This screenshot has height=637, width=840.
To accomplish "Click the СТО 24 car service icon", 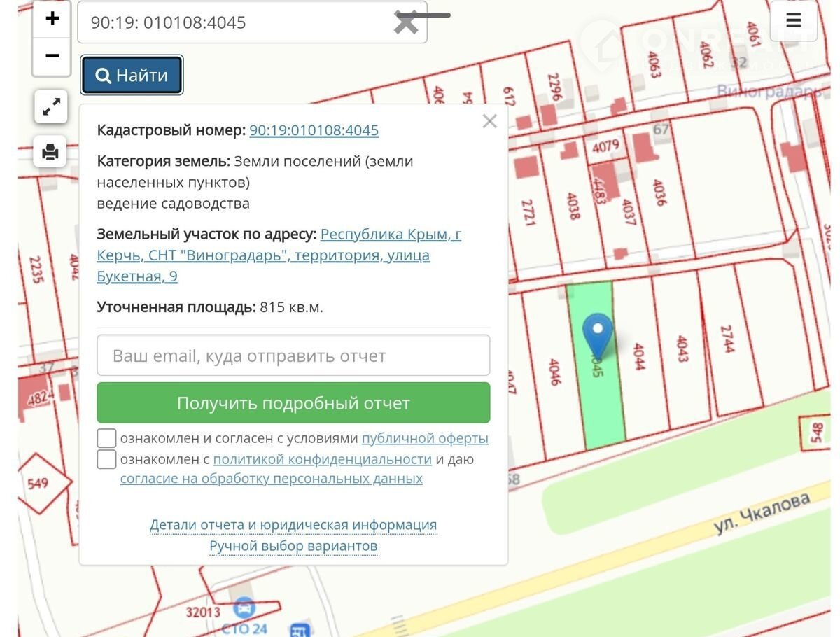I will (x=244, y=608).
